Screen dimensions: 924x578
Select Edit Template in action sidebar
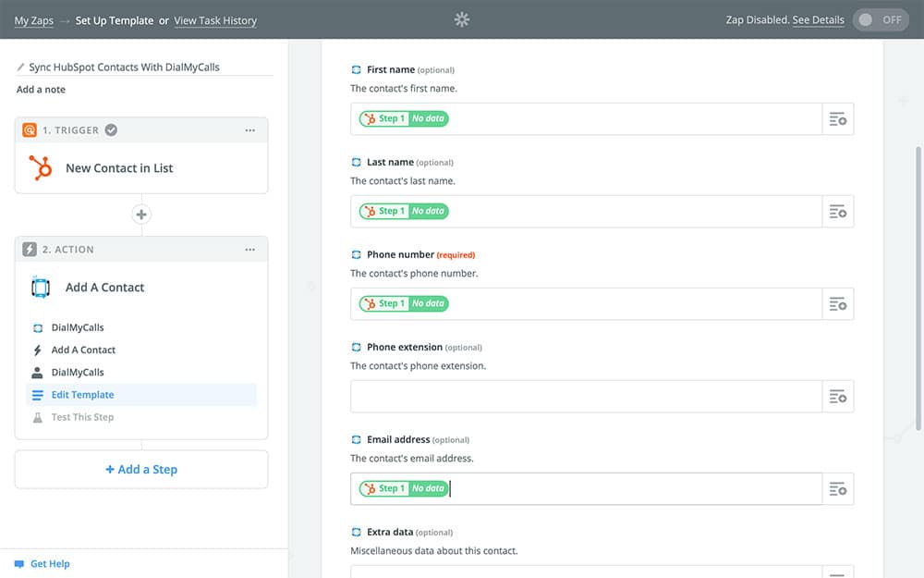coord(82,395)
